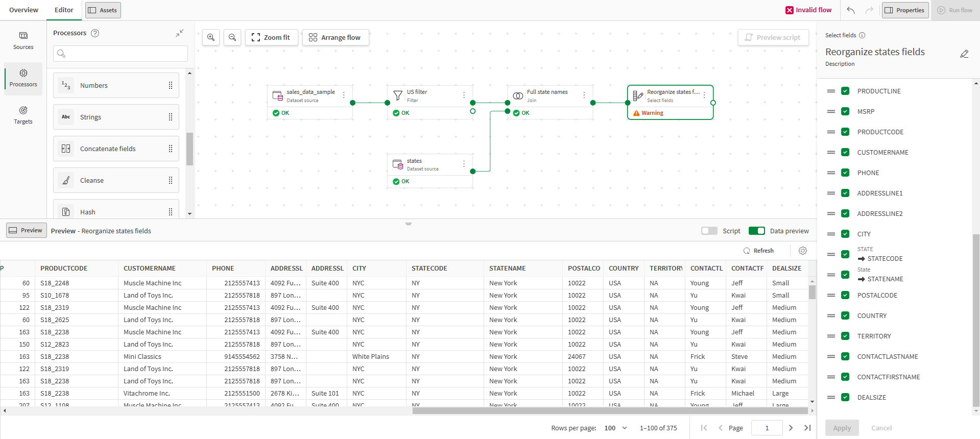980x439 pixels.
Task: Uncheck the PRODUCTLINE field checkbox
Action: pyautogui.click(x=845, y=91)
